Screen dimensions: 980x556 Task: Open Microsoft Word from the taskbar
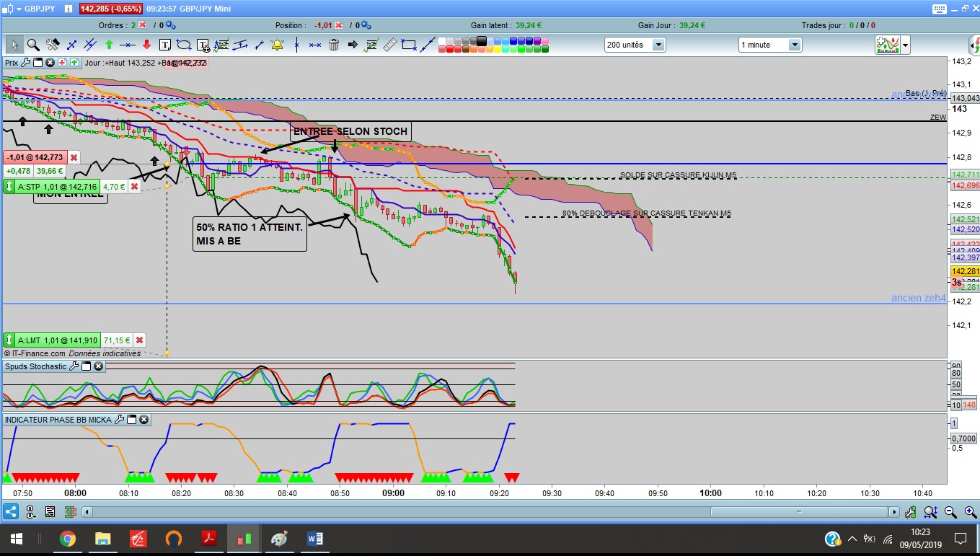(315, 539)
